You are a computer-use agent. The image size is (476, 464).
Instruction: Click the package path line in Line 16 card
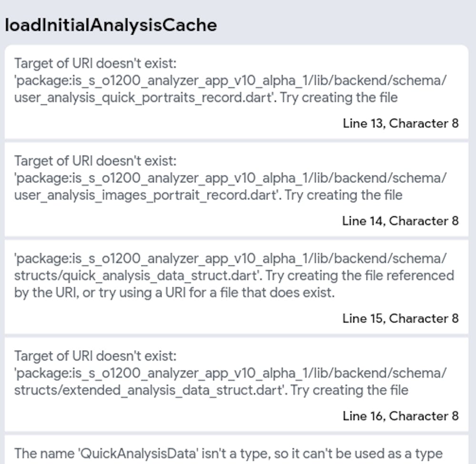[230, 373]
